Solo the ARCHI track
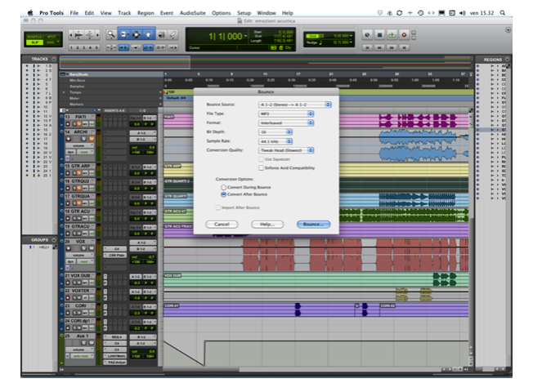The width and height of the screenshot is (533, 392). tap(83, 139)
